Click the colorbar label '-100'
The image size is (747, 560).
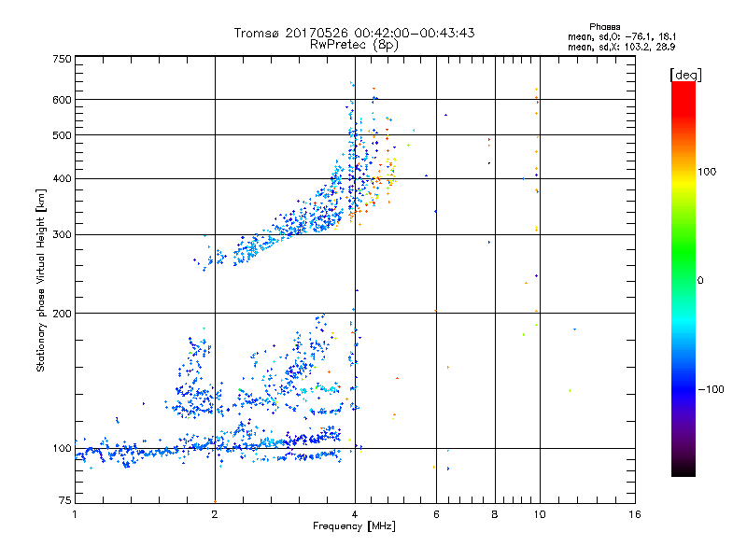click(x=712, y=389)
